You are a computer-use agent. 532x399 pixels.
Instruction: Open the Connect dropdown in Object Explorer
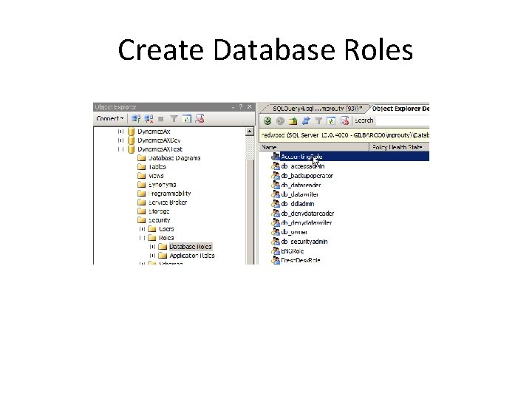point(109,118)
